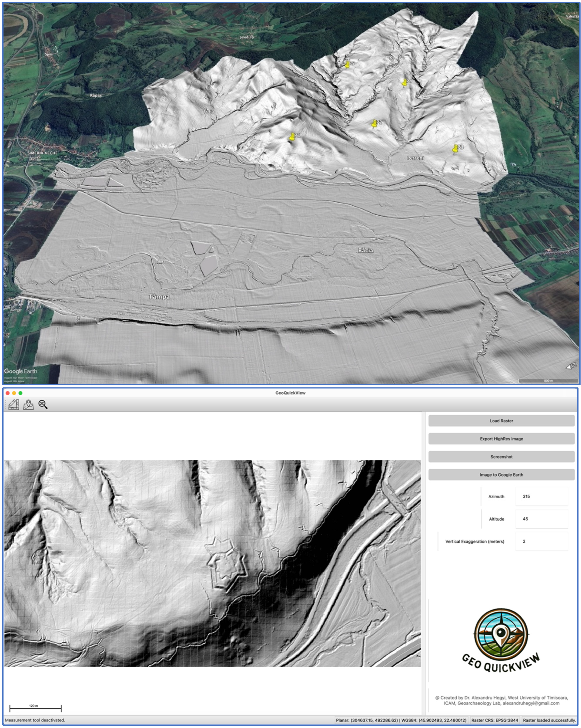
Task: Click the yellow P1 pushpin marker
Action: pyautogui.click(x=292, y=137)
